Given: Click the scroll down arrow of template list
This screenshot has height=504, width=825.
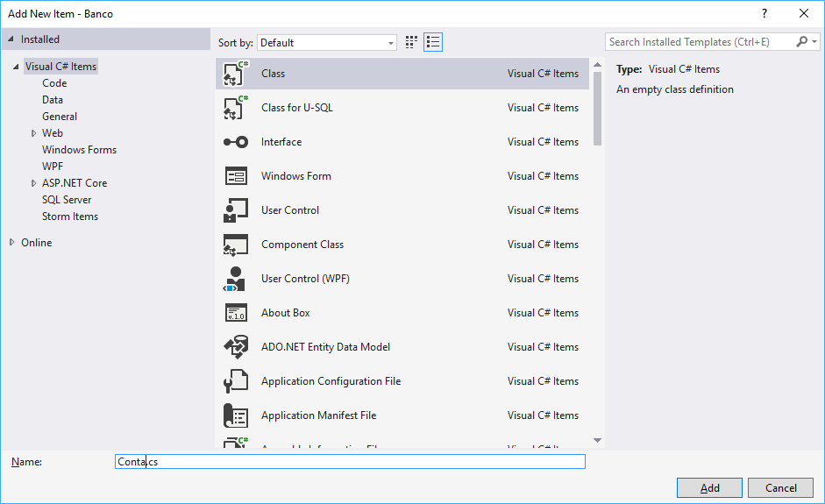Looking at the screenshot, I should click(x=597, y=440).
